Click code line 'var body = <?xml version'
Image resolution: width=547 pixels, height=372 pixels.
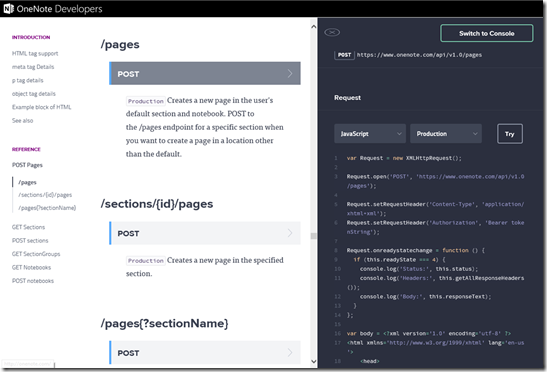(x=429, y=334)
